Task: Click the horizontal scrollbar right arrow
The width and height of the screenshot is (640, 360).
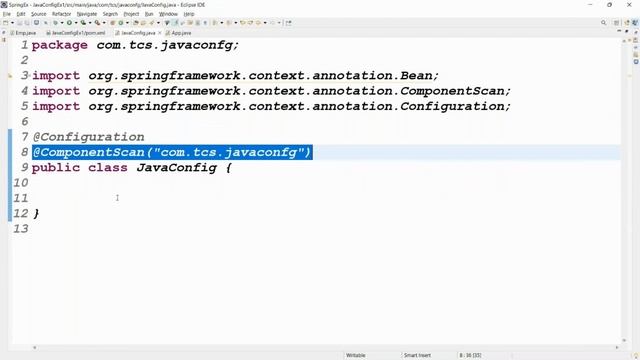Action: click(617, 348)
